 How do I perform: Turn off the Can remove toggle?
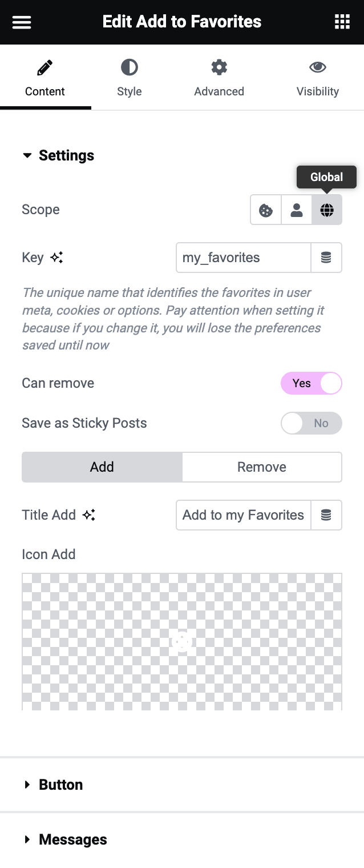click(x=312, y=383)
